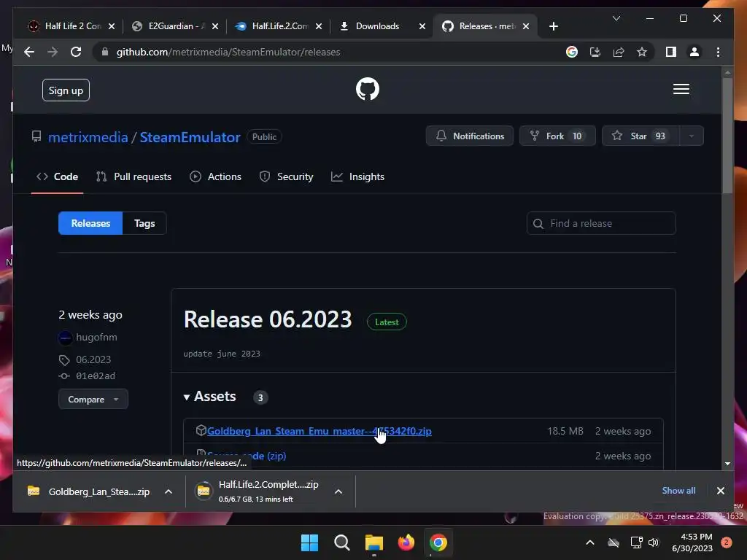Open the Release 06.2023 title link
This screenshot has width=747, height=560.
tap(268, 319)
